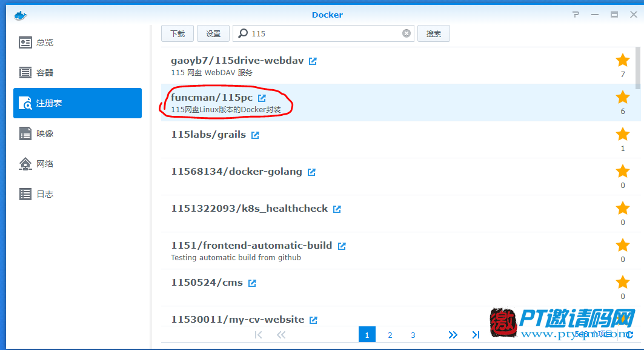The height and width of the screenshot is (350, 644).
Task: Minimize the Docker window
Action: click(595, 15)
